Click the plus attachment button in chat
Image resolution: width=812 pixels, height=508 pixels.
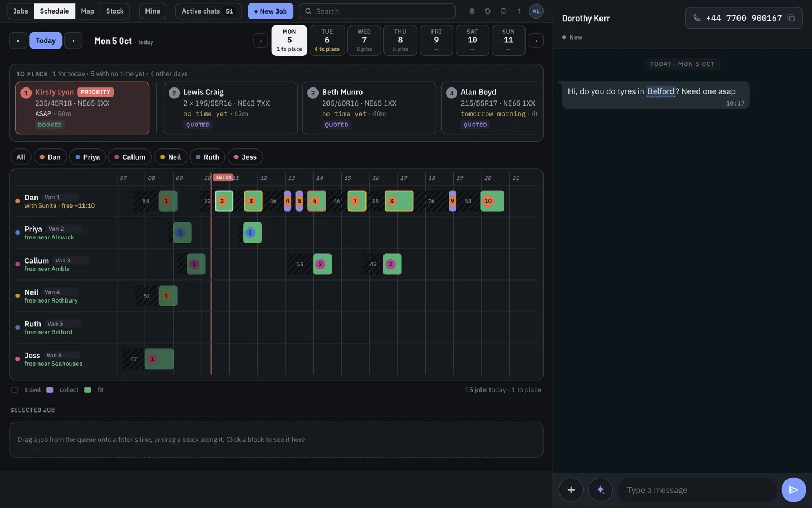[571, 490]
